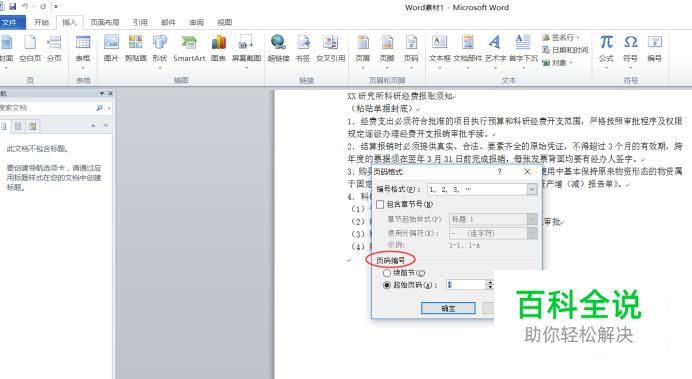Increase the starting page number with the spinner
This screenshot has height=379, width=692.
pyautogui.click(x=489, y=282)
